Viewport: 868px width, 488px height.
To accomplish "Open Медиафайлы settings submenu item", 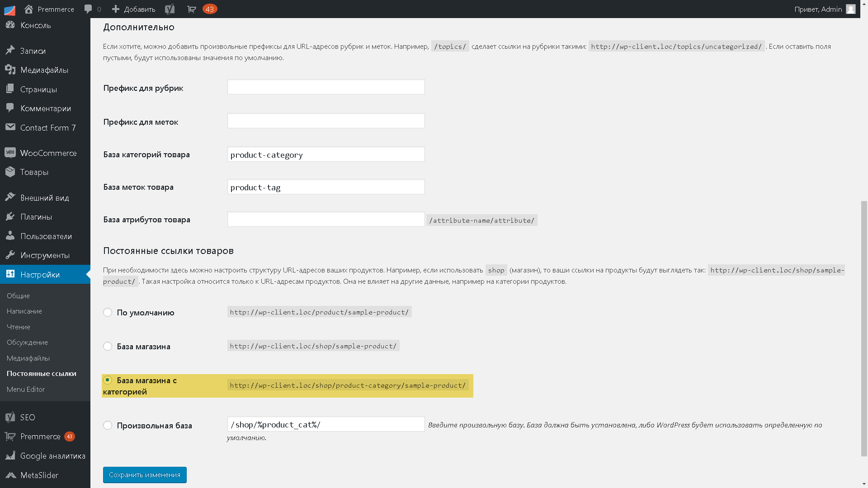I will pos(28,358).
